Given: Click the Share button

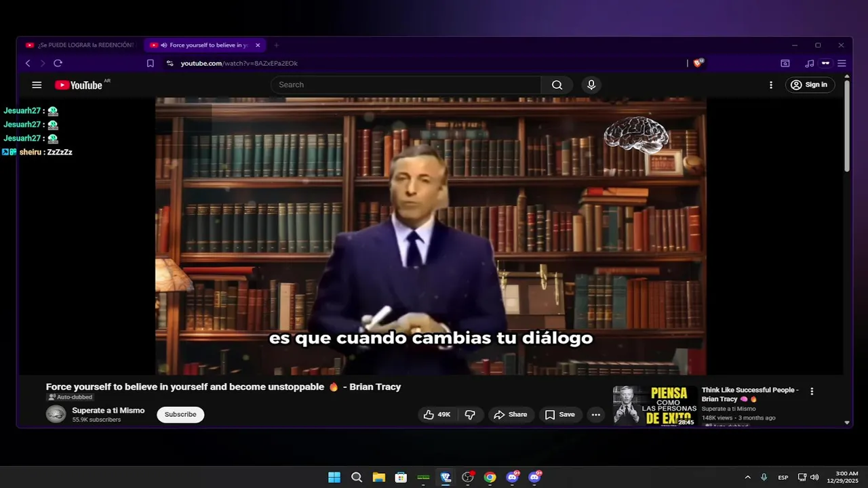Looking at the screenshot, I should coord(510,414).
